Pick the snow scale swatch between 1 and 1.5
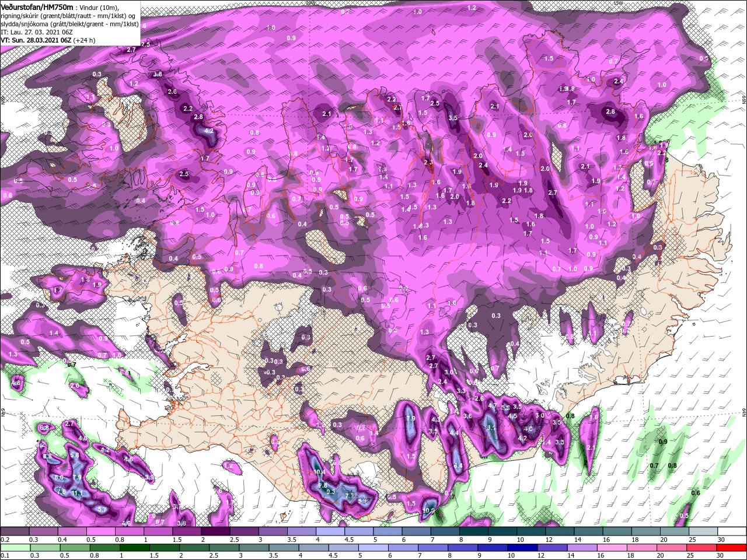Viewport: 747px width, 560px height. pyautogui.click(x=158, y=531)
